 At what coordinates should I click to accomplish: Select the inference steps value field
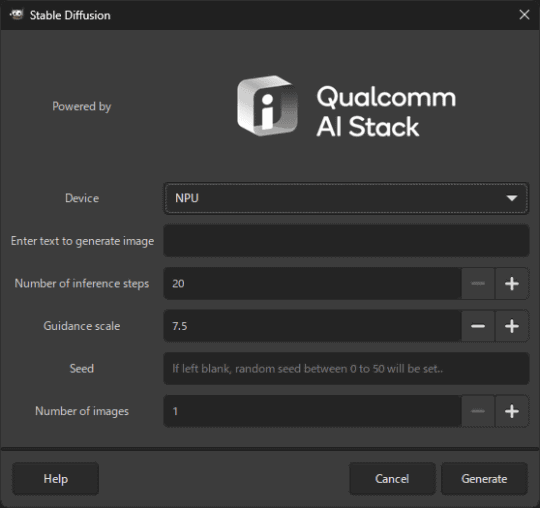click(312, 283)
